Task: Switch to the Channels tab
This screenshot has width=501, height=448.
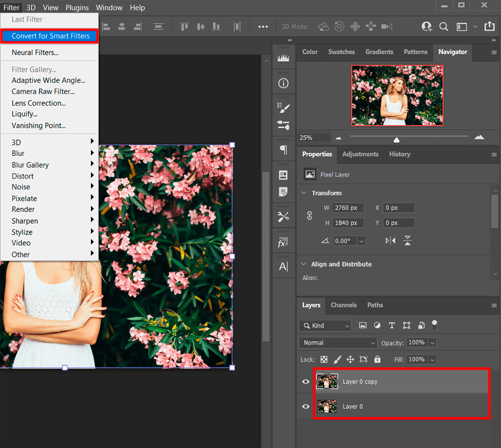Action: 343,305
